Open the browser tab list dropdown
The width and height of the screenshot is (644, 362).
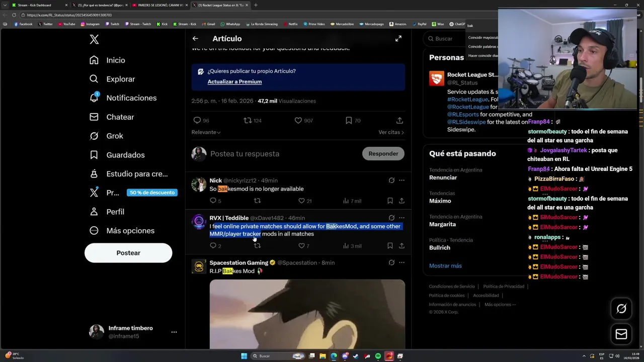(5, 5)
